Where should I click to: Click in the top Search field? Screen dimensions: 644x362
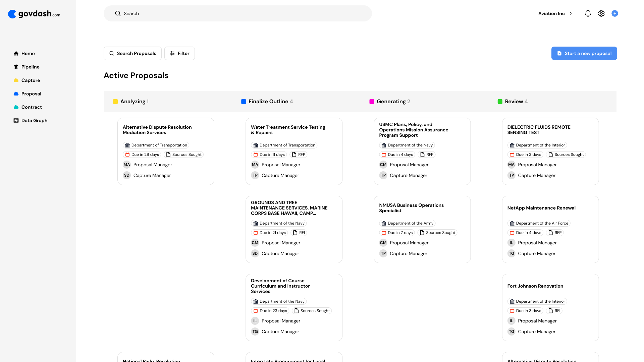[237, 13]
